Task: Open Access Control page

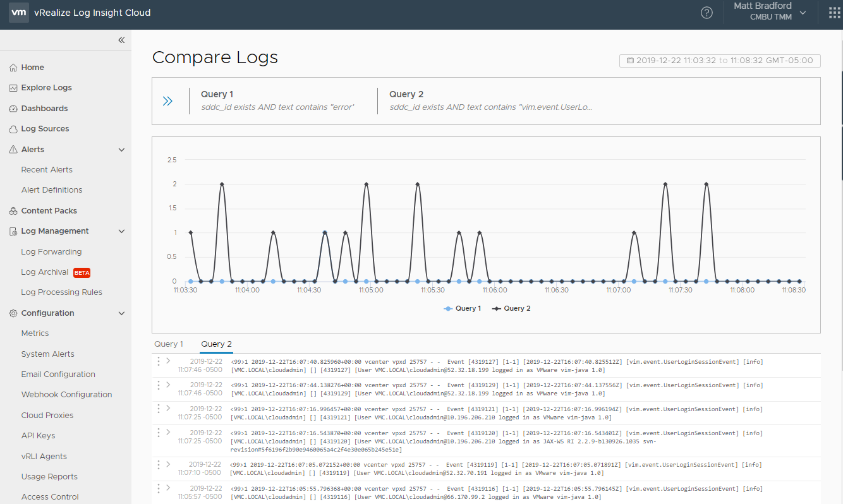Action: [x=50, y=497]
